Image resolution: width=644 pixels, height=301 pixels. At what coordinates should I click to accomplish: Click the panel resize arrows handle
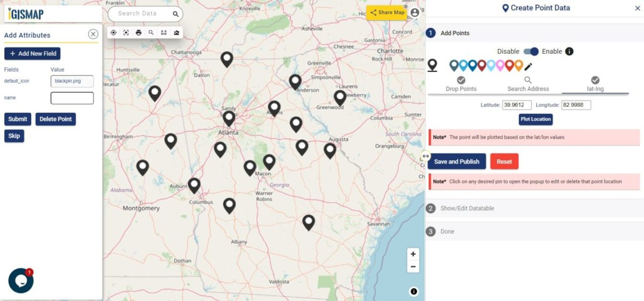click(425, 156)
